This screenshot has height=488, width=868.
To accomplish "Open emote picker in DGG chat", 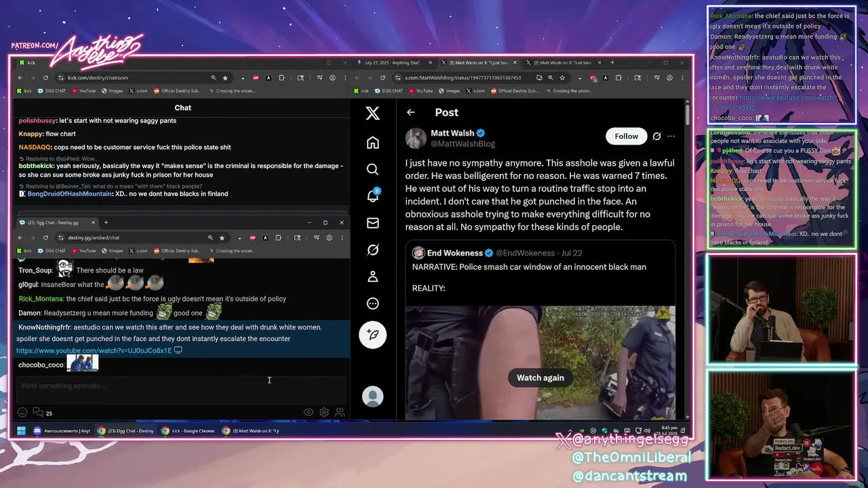I will point(22,412).
